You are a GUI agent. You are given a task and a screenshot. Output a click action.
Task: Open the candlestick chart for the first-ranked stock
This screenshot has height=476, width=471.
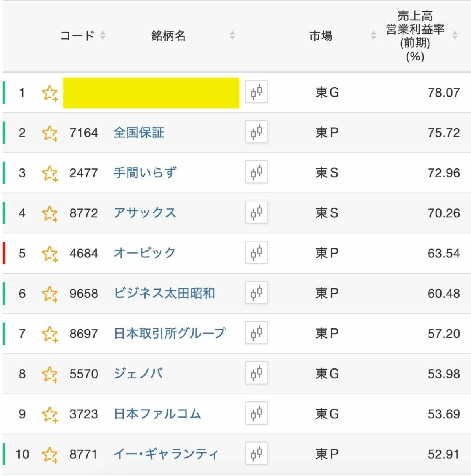tap(256, 92)
